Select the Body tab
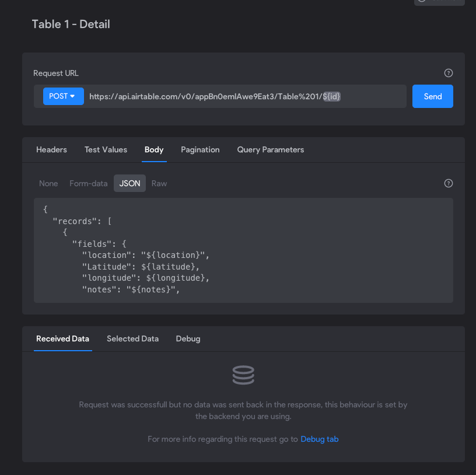 [x=154, y=150]
